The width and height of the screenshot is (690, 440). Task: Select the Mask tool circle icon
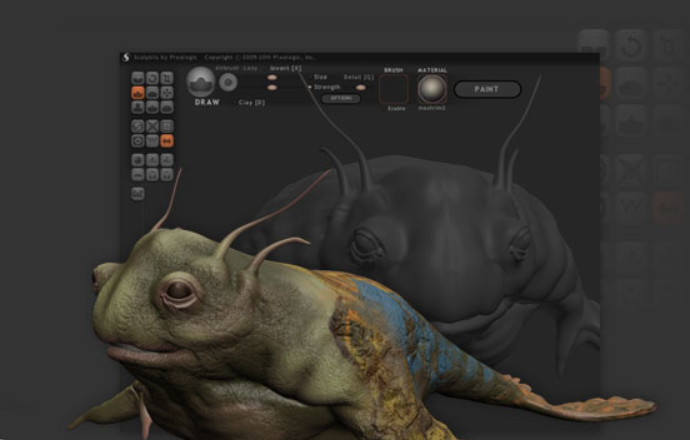coord(138,141)
